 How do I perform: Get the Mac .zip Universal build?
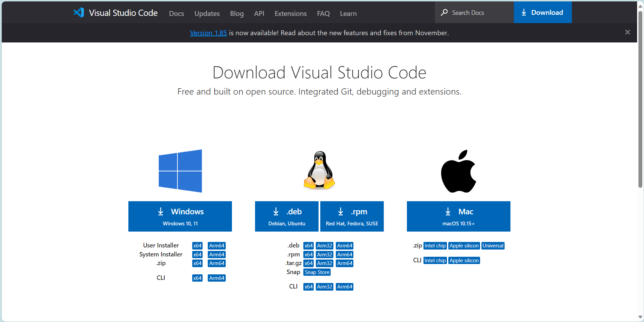[493, 246]
